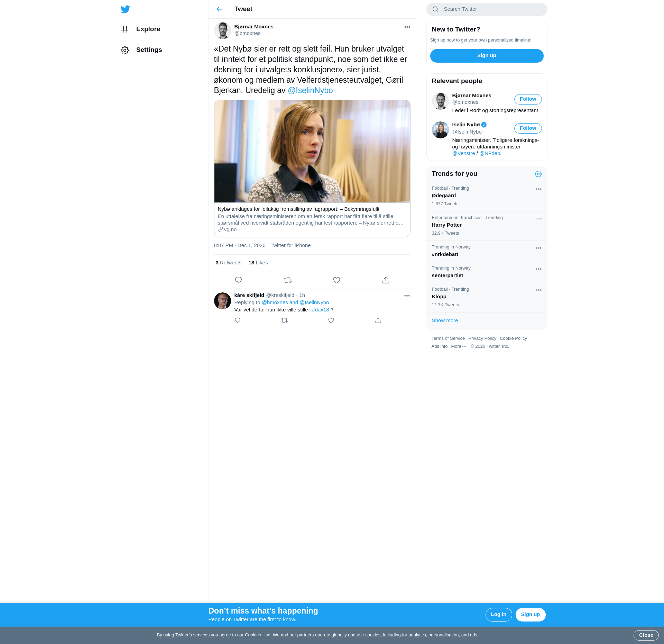Screen dimensions: 664x644
Task: Follow Iselin Nybø in Relevant people
Action: (528, 128)
